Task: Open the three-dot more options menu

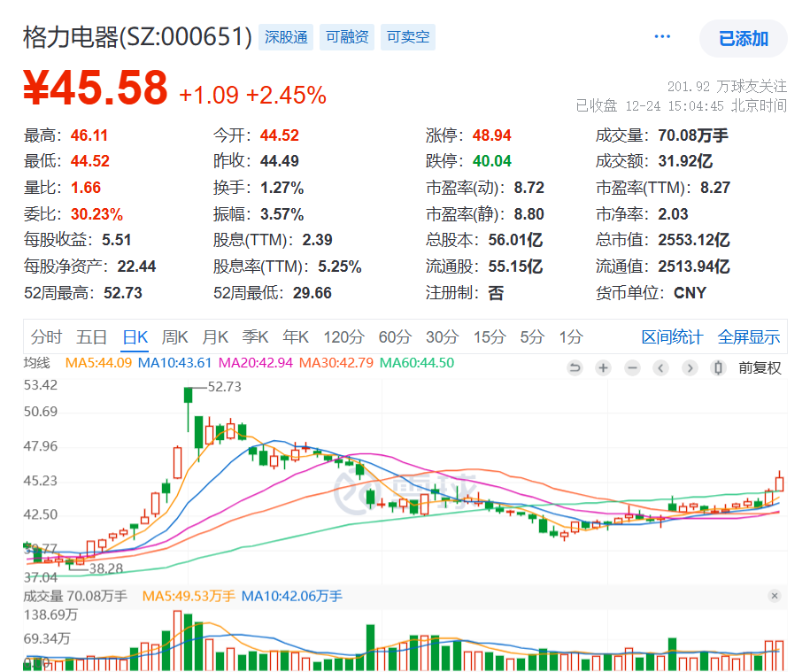Action: 662,36
